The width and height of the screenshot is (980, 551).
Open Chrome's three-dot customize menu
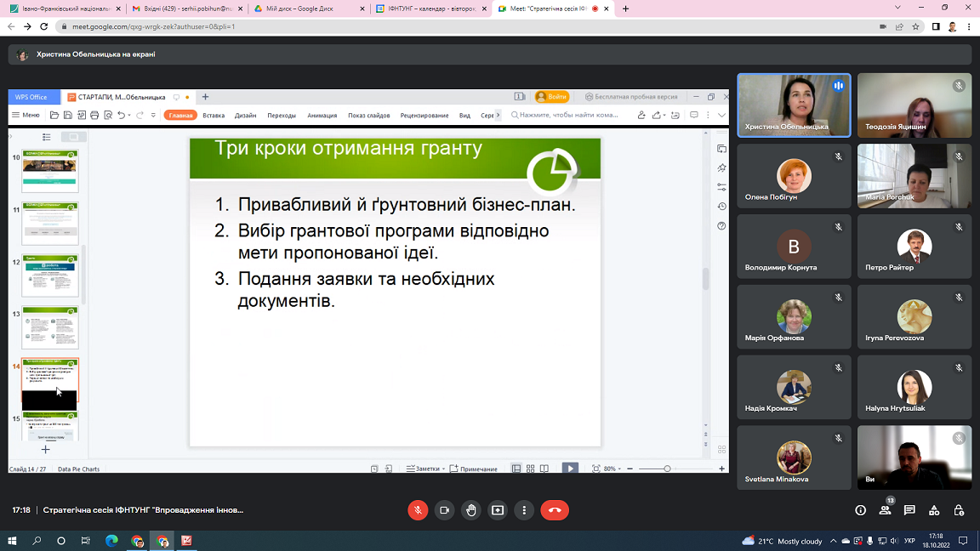969,26
